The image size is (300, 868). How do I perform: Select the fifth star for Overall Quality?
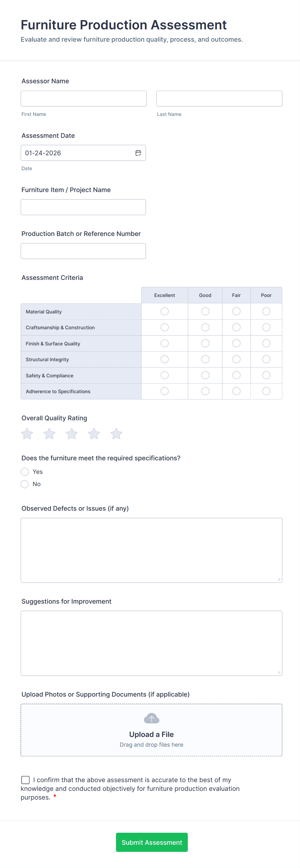tap(116, 434)
